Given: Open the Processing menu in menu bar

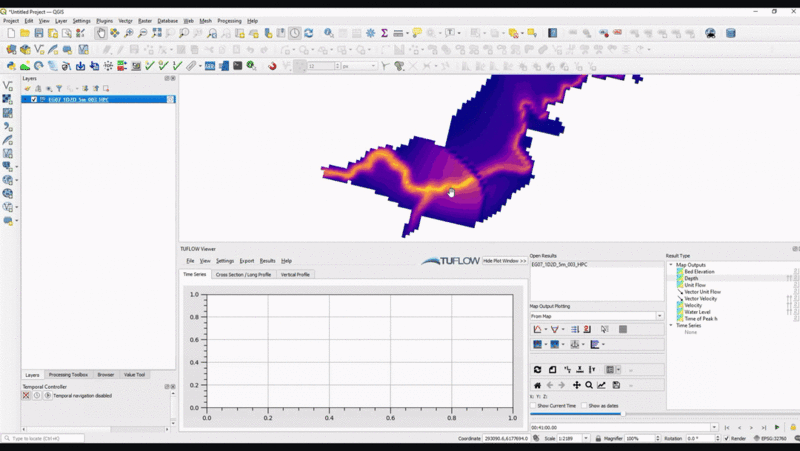Looking at the screenshot, I should pos(229,20).
